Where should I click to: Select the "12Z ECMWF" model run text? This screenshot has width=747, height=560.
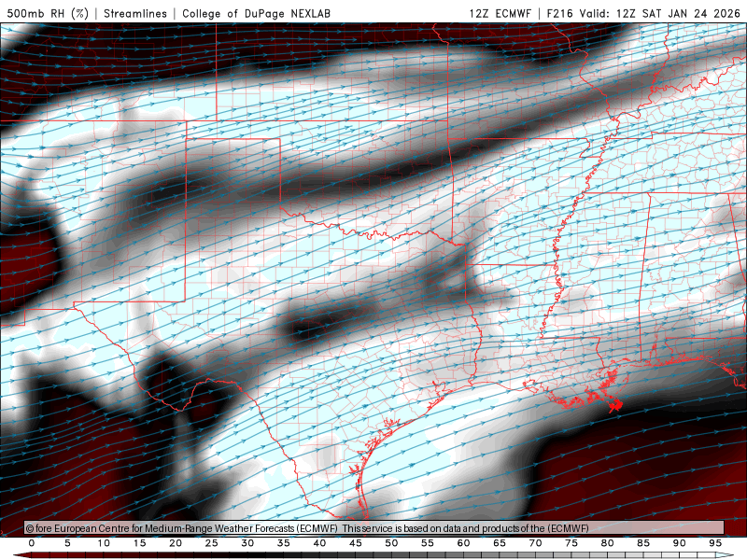tap(500, 13)
